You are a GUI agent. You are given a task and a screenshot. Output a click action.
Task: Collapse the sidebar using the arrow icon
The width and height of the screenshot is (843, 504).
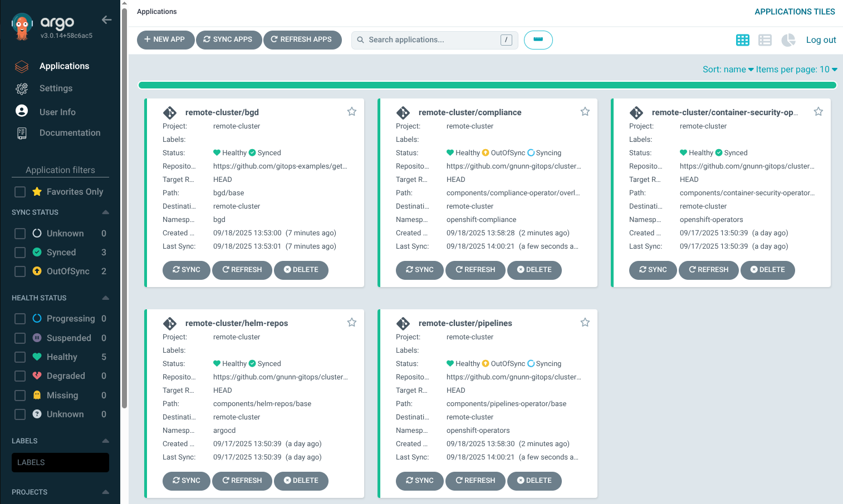click(107, 20)
